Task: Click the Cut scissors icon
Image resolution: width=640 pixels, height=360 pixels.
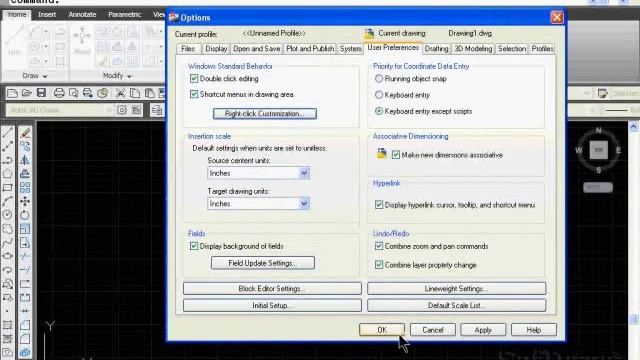Action: click(x=120, y=93)
